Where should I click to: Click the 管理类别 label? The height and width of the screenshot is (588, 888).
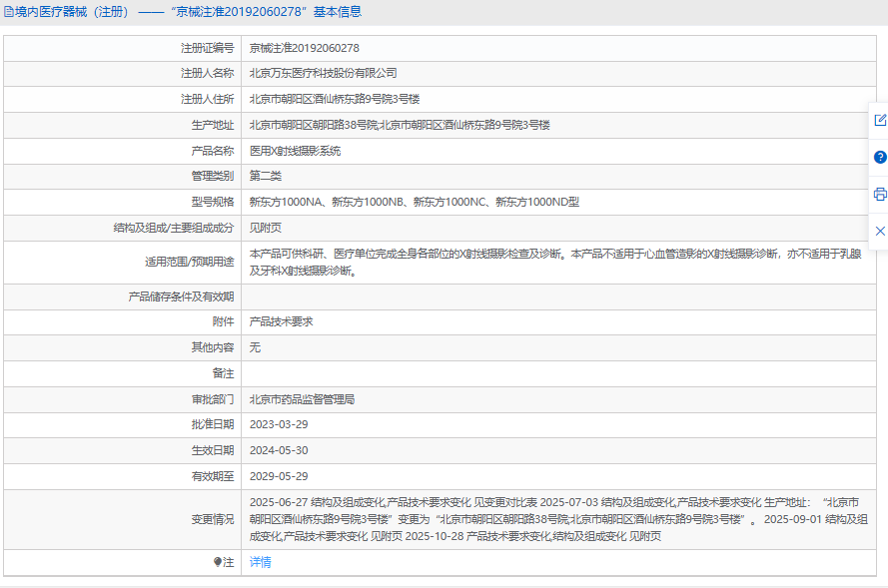pyautogui.click(x=213, y=176)
